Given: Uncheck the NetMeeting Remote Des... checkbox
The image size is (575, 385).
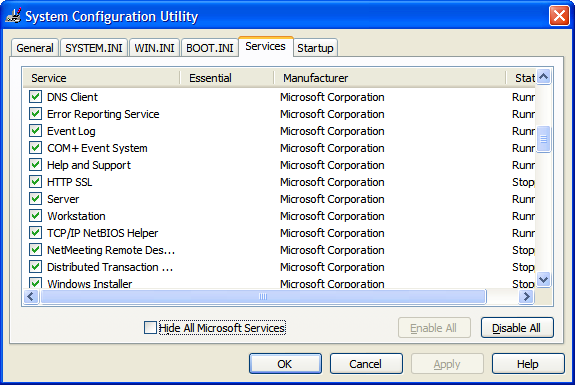Looking at the screenshot, I should tap(35, 250).
